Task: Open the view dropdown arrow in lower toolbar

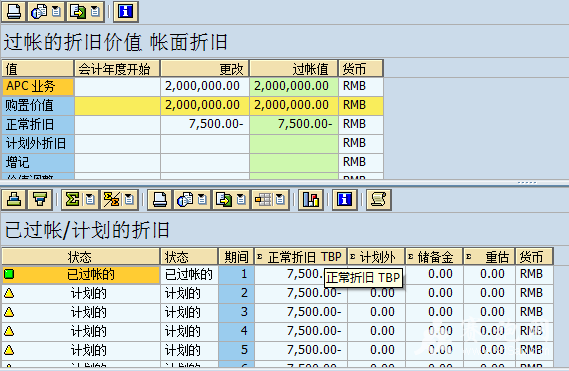Action: tap(203, 200)
